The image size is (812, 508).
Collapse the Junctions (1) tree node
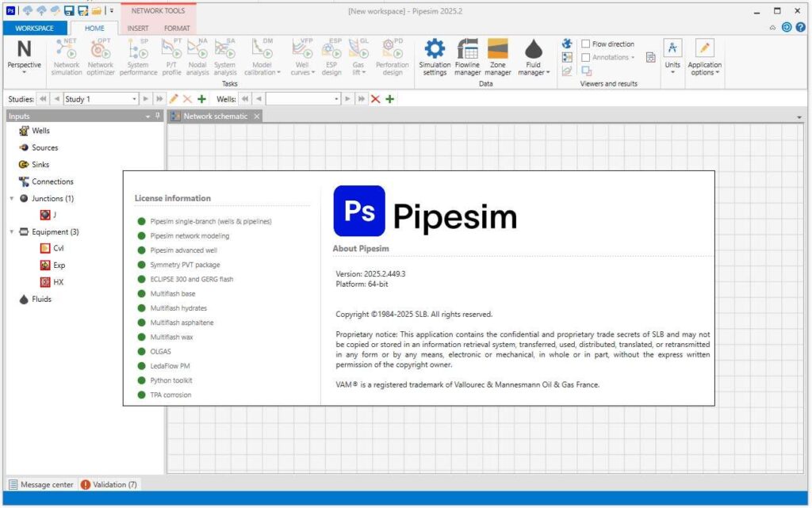11,198
